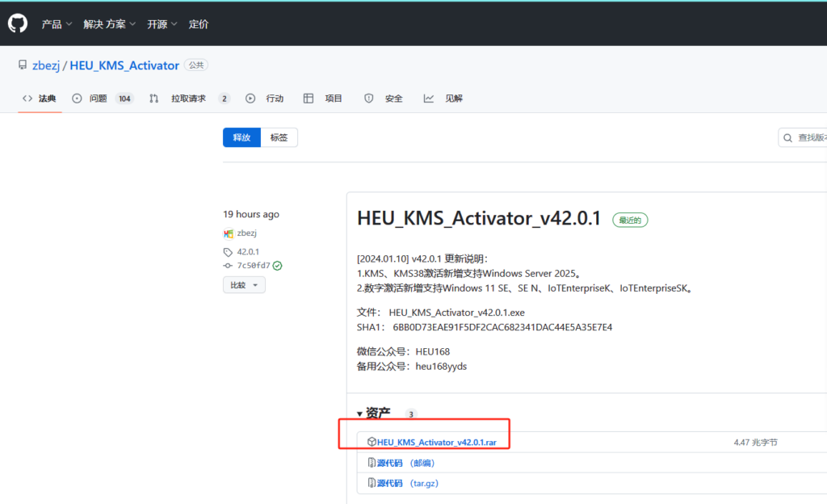Open the 问题 issues tab

tap(98, 99)
